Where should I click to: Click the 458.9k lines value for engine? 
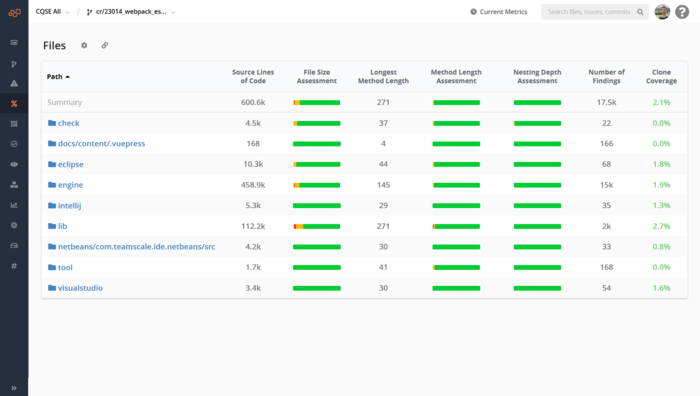[x=253, y=184]
